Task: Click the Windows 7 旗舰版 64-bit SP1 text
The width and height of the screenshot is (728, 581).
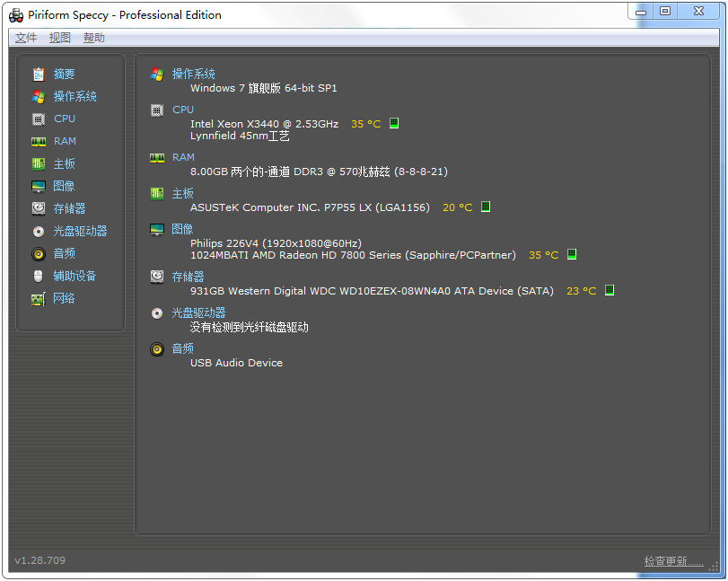Action: coord(264,88)
